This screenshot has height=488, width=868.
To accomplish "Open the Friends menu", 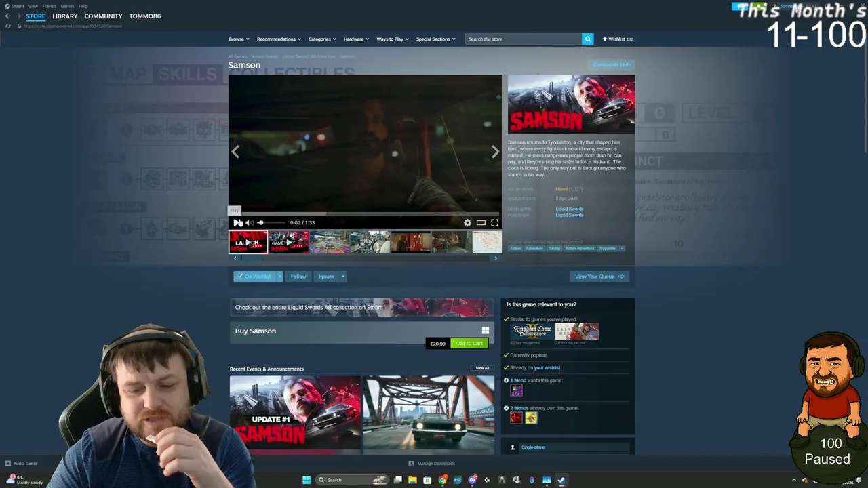I will coord(50,6).
